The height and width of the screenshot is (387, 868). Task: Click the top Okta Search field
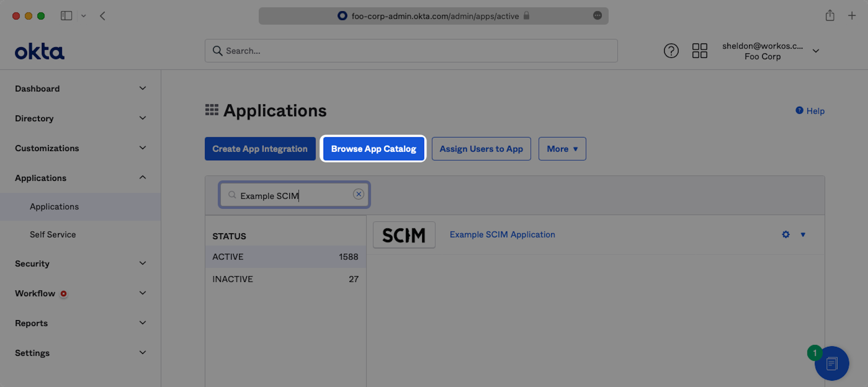click(411, 51)
